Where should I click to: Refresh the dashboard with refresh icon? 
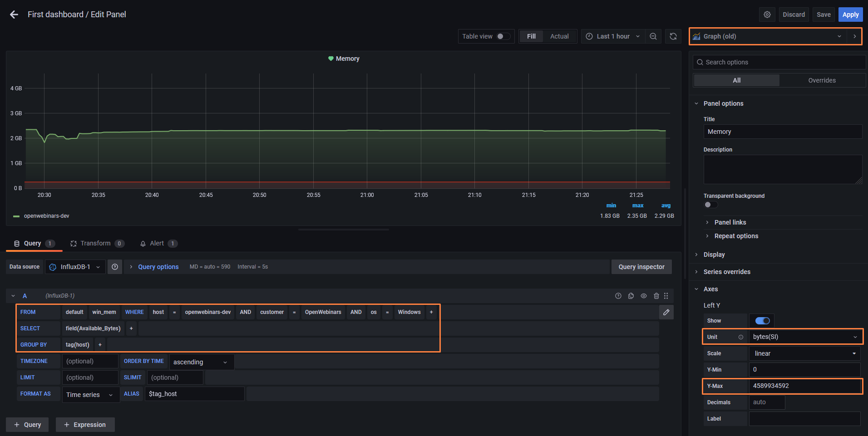673,36
